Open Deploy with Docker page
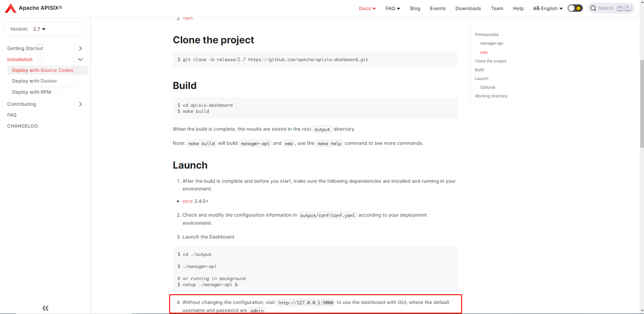644x314 pixels. pos(35,81)
